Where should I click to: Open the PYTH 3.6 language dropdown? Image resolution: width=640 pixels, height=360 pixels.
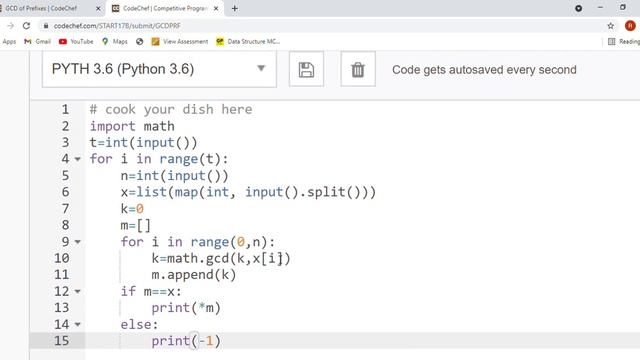click(159, 69)
